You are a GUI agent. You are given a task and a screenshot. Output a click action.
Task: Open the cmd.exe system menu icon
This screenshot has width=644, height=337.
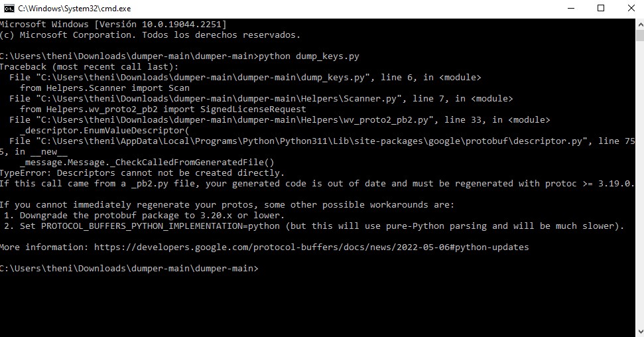9,8
